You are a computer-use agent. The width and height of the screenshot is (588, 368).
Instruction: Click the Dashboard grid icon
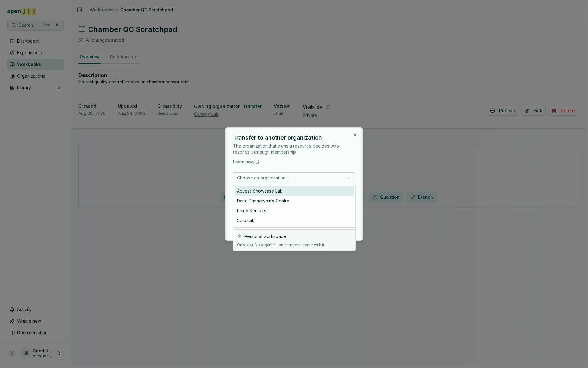12,41
